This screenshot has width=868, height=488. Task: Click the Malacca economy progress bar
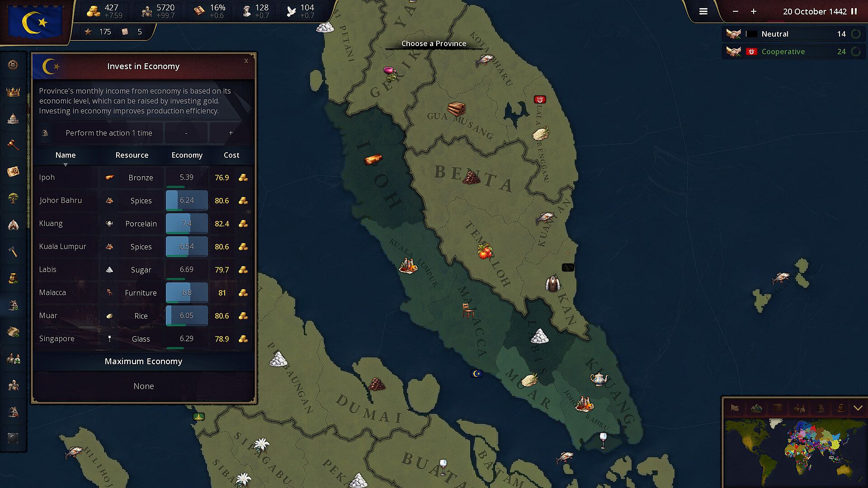click(187, 293)
